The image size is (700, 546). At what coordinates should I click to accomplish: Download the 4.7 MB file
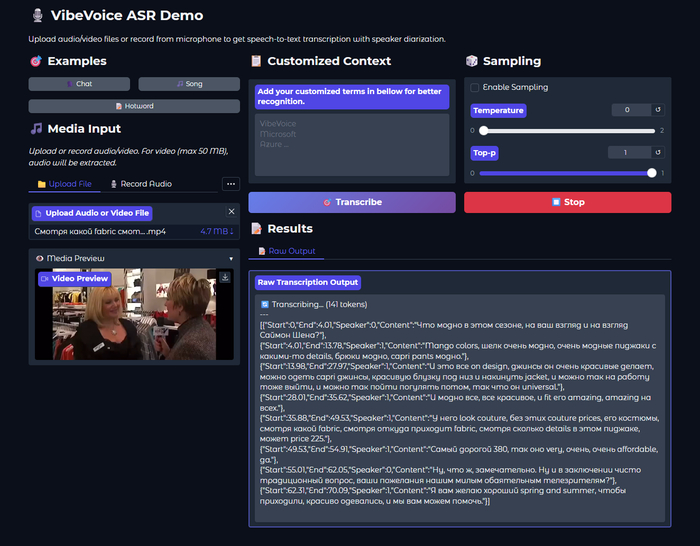pyautogui.click(x=216, y=232)
